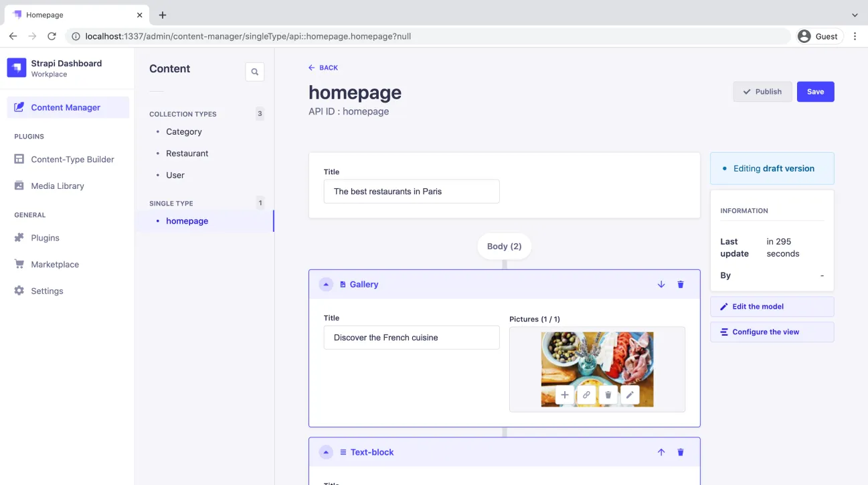Screen dimensions: 868x485
Task: Click the Body (2) label
Action: pos(505,247)
